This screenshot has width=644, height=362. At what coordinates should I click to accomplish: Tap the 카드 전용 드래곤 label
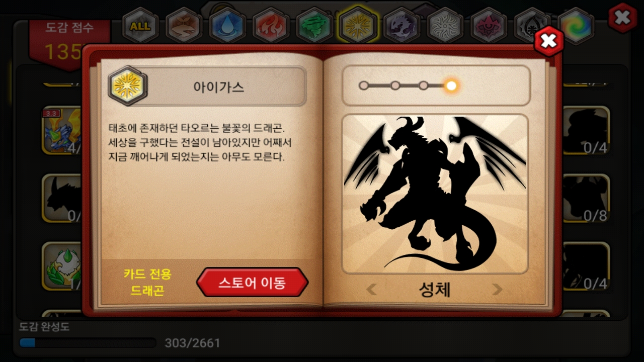[147, 282]
